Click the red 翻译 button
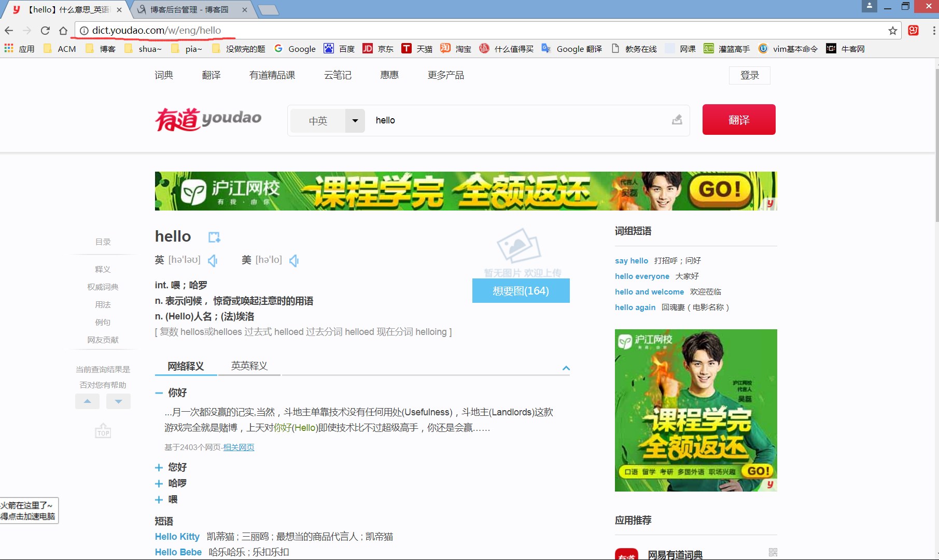 coord(739,120)
